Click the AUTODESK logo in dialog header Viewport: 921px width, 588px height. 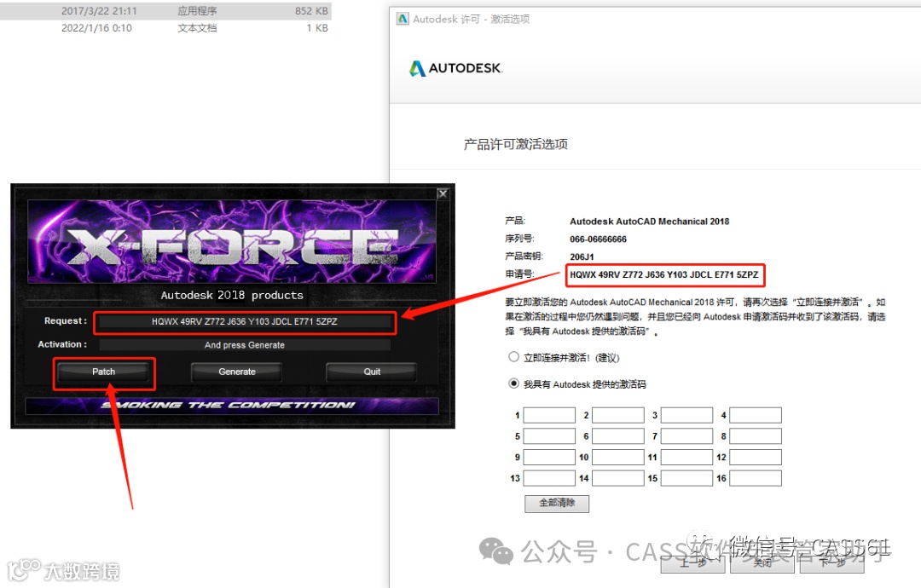click(x=455, y=68)
